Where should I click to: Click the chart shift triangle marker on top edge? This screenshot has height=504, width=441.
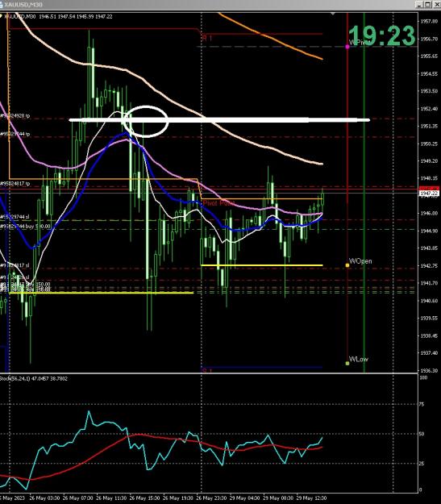tap(333, 14)
